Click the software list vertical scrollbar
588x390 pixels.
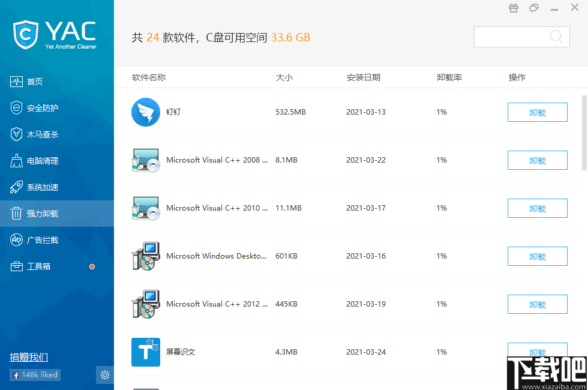click(x=584, y=133)
